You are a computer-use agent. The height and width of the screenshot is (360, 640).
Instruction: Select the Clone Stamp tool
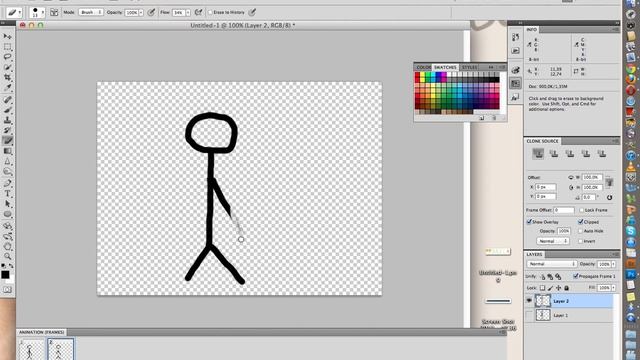(7, 120)
